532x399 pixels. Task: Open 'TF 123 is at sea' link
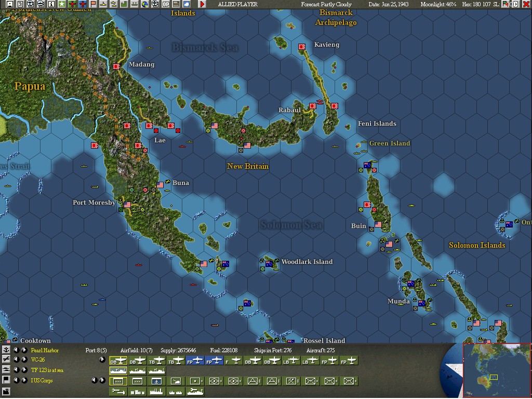47,370
